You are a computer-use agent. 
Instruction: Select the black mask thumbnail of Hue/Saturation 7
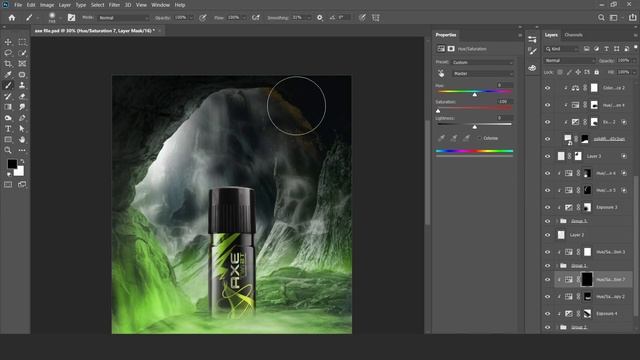[587, 280]
